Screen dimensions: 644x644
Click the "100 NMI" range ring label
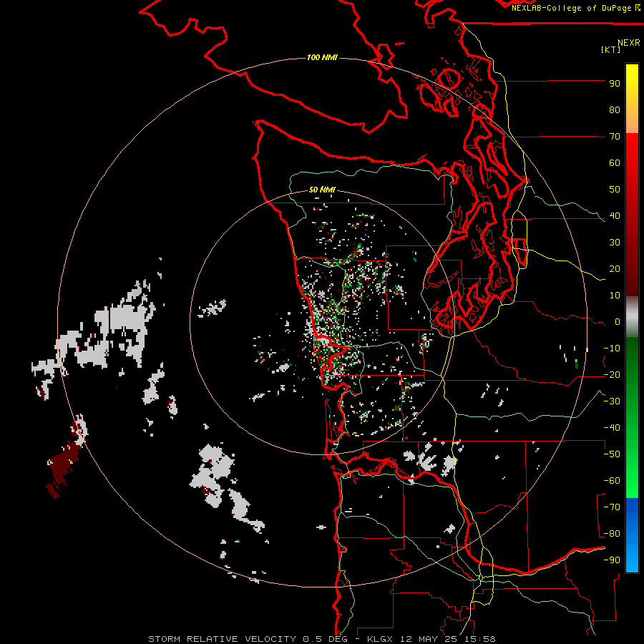click(322, 57)
